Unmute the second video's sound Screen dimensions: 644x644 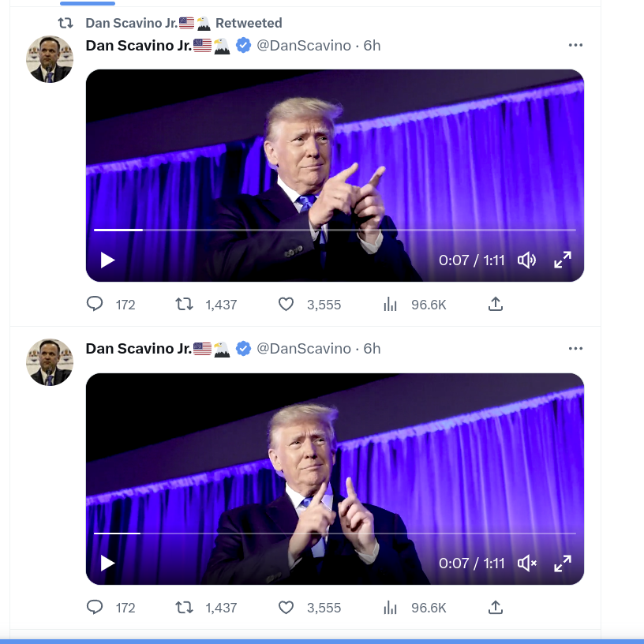pyautogui.click(x=526, y=563)
